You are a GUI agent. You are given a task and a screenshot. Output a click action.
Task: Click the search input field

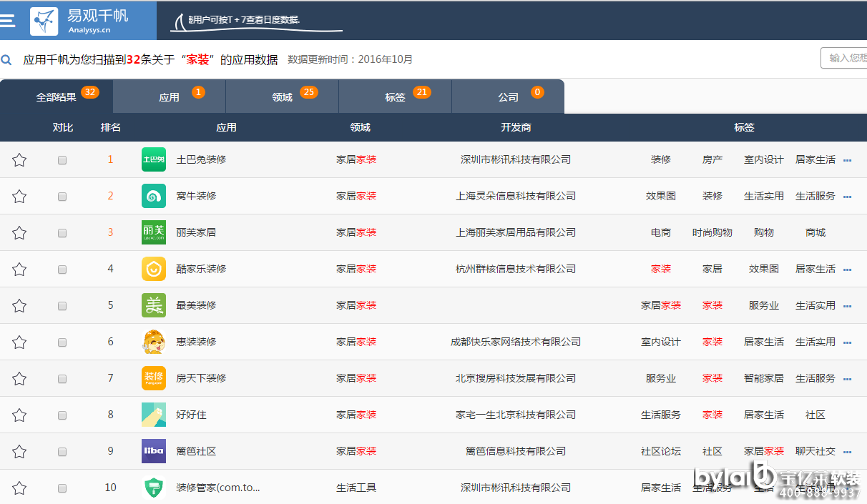click(844, 58)
